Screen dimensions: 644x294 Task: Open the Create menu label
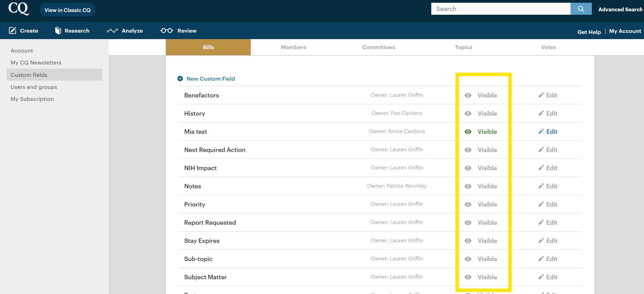29,31
